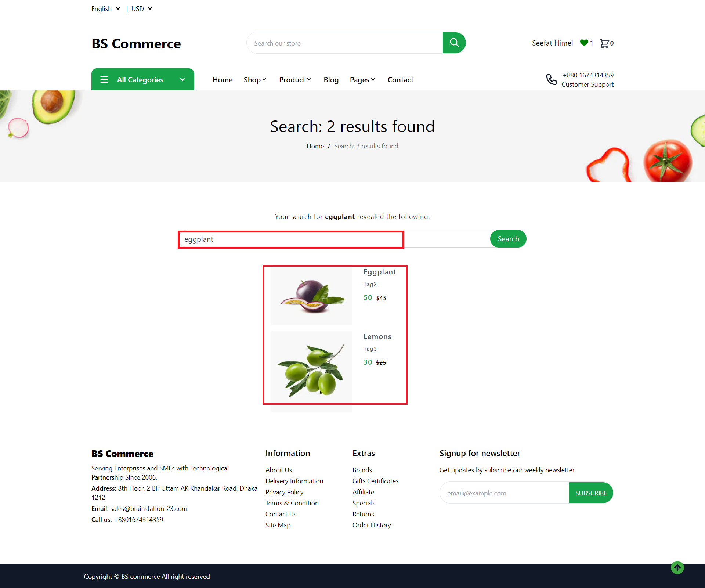This screenshot has width=705, height=588.
Task: Select USD currency toggle
Action: click(143, 8)
